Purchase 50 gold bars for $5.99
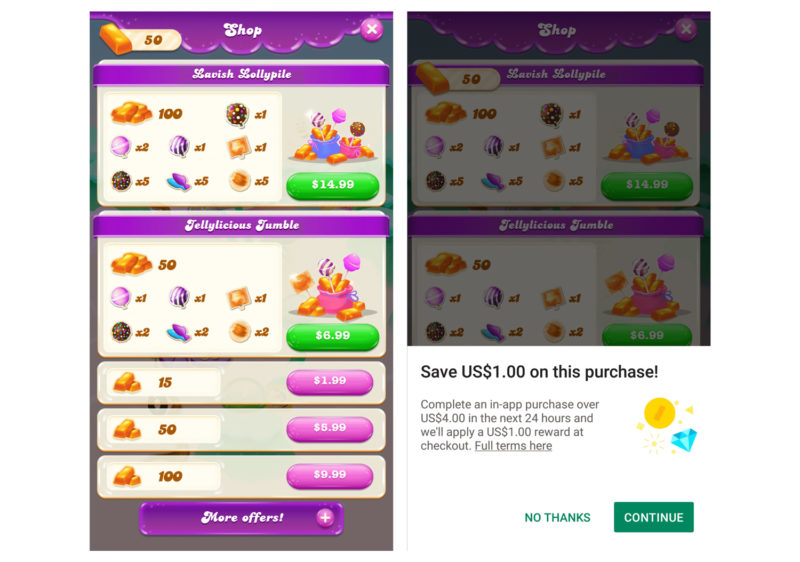Viewport: 800px width, 562px height. [x=330, y=428]
